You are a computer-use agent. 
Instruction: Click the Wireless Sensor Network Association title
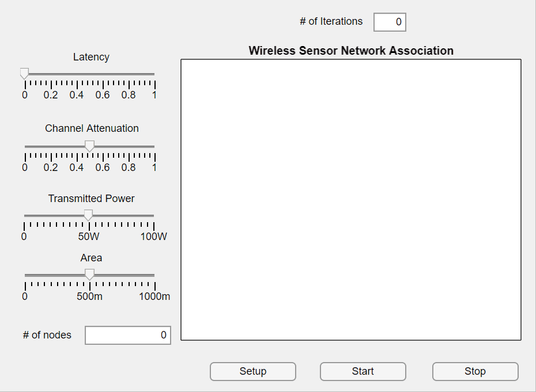pos(350,51)
